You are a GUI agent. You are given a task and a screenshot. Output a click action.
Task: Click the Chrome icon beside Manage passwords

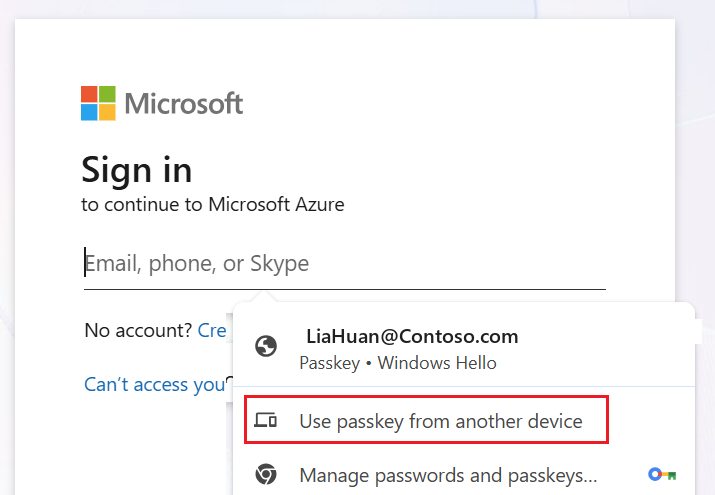point(266,474)
